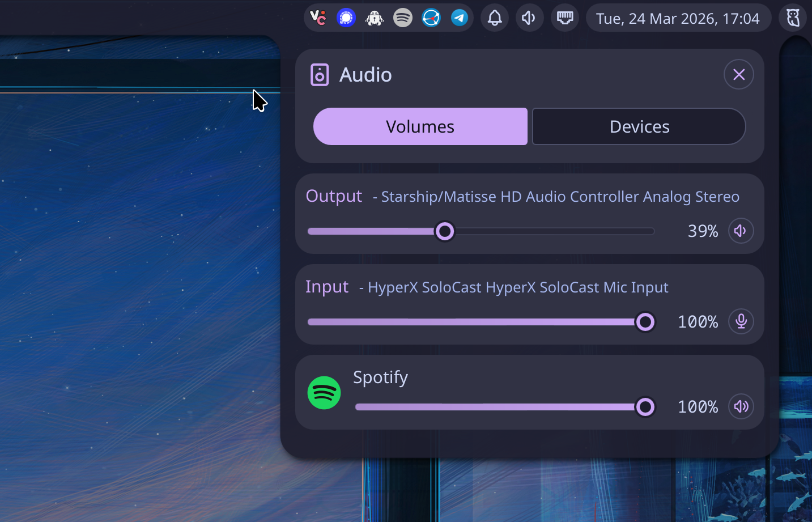This screenshot has height=522, width=812.
Task: Select the Volumes tab
Action: coord(420,126)
